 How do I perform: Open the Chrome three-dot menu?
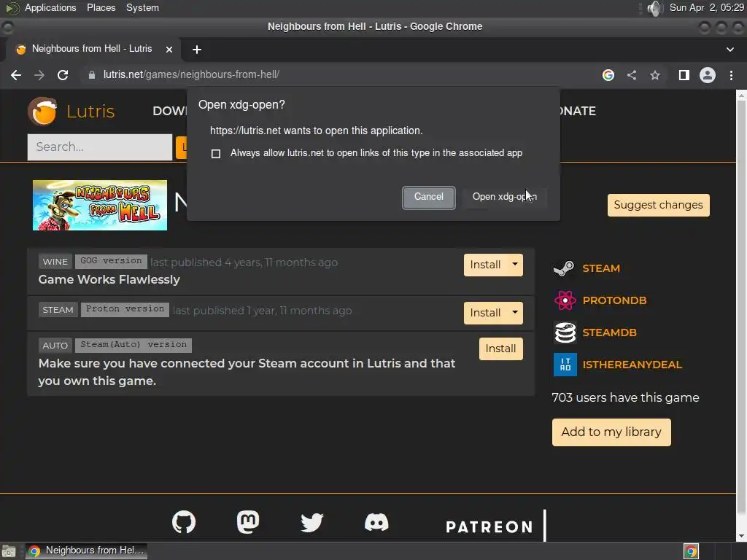(731, 75)
